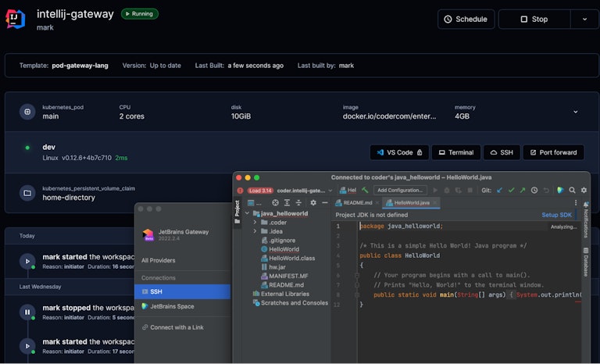
Task: Select HelloWorld.class file in project tree
Action: click(x=291, y=258)
